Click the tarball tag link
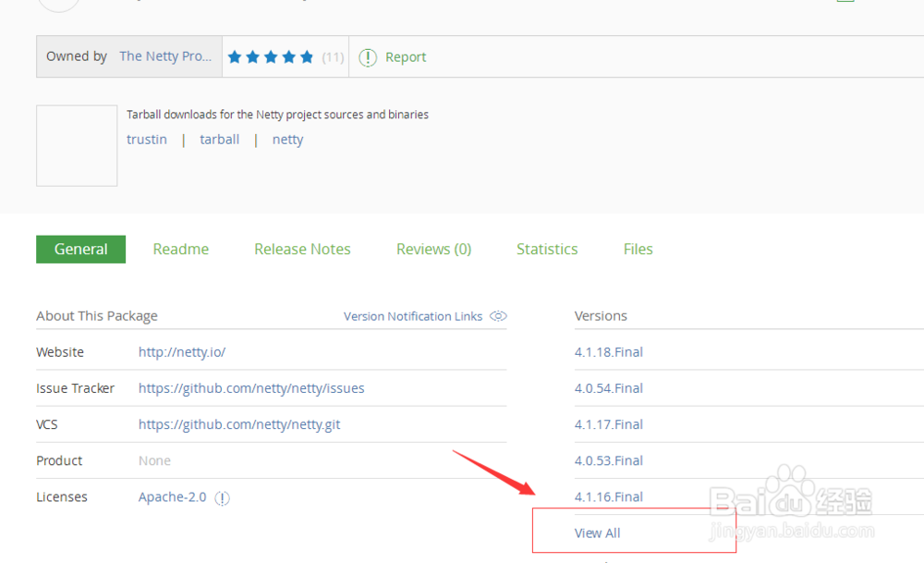The height and width of the screenshot is (563, 924). point(219,140)
